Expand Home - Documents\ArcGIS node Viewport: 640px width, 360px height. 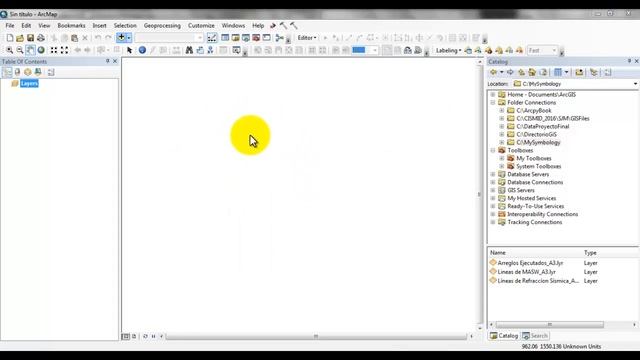tap(493, 94)
